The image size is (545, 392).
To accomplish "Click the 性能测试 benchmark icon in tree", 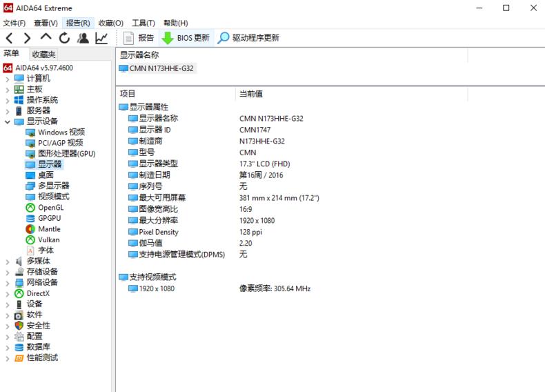I will 19,358.
